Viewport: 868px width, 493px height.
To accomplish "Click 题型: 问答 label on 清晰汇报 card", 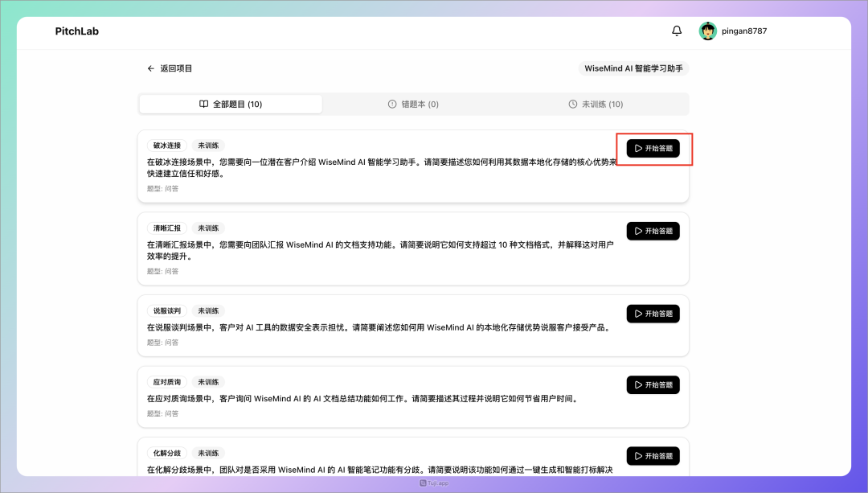I will [x=162, y=271].
